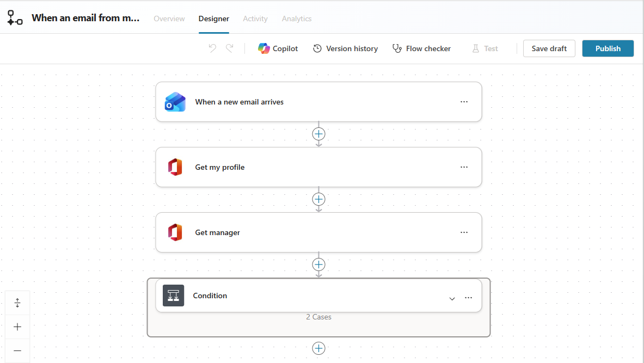The image size is (644, 363).
Task: Open the 'When a new email arrives' options menu
Action: [x=464, y=102]
